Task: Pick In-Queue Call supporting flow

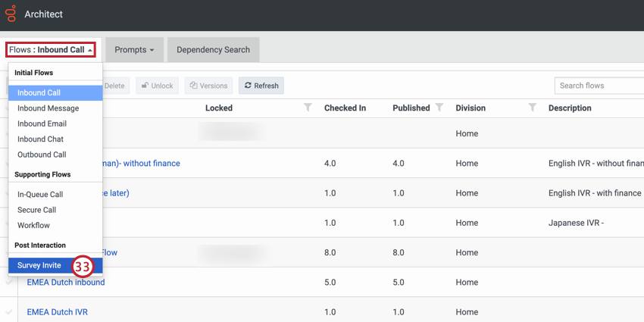Action: click(40, 195)
